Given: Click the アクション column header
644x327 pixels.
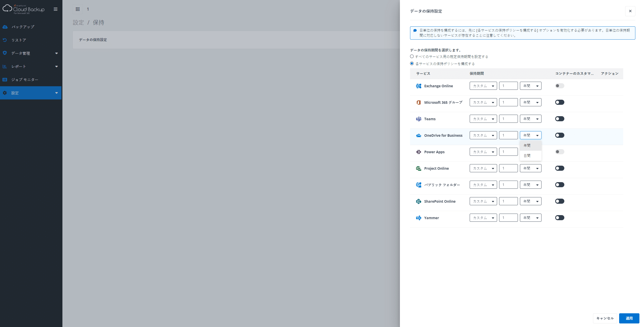Looking at the screenshot, I should [609, 74].
